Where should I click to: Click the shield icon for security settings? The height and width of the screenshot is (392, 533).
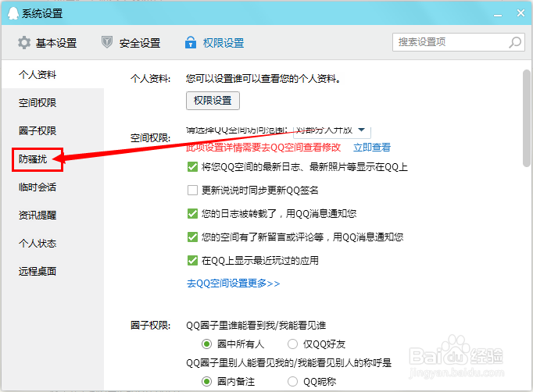107,42
